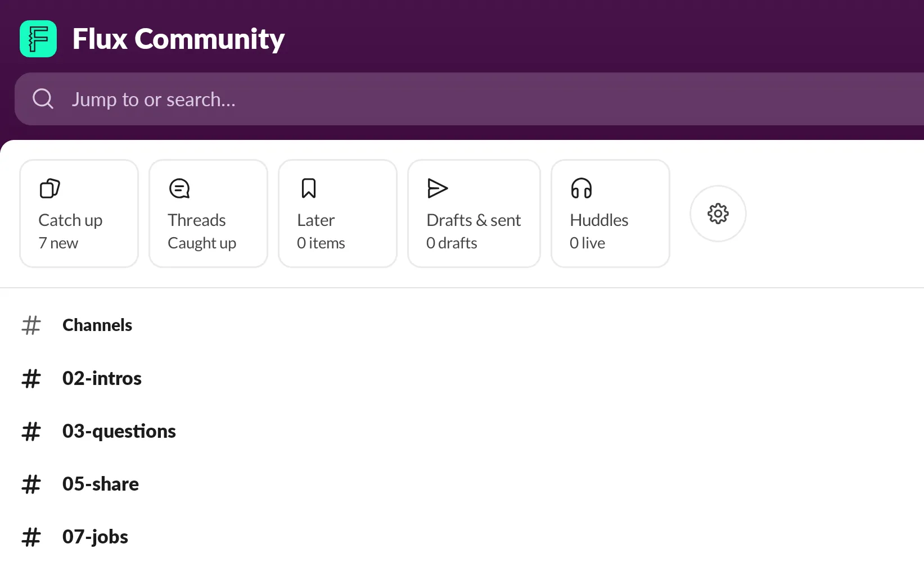Open the Huddles card
Screen dimensions: 924x571
[x=610, y=214]
